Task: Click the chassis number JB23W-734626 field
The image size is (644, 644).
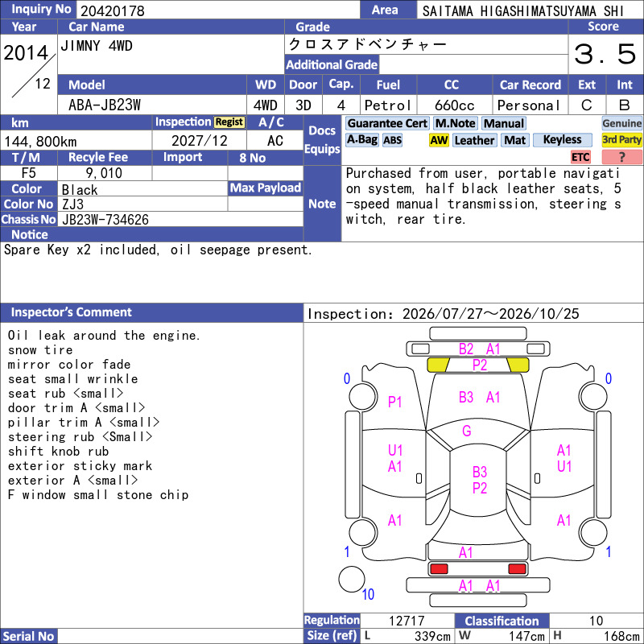Action: pyautogui.click(x=180, y=219)
